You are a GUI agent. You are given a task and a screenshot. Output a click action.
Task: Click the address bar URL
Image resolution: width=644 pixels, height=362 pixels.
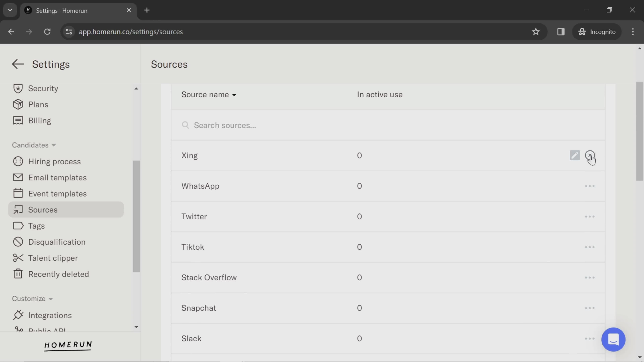click(x=131, y=32)
